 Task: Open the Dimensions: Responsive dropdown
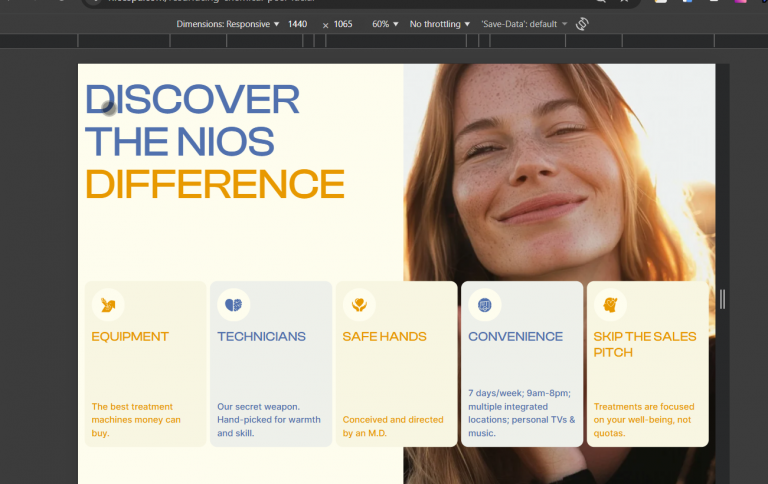point(228,23)
